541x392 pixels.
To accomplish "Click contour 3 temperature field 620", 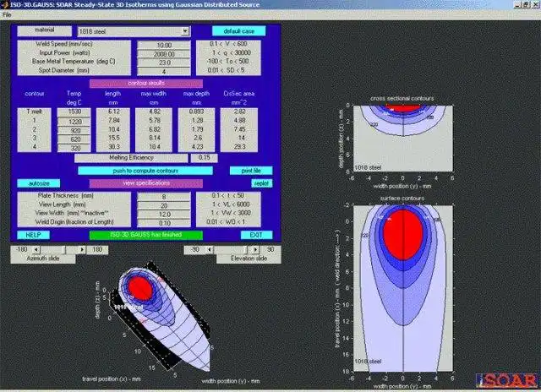I will (74, 139).
